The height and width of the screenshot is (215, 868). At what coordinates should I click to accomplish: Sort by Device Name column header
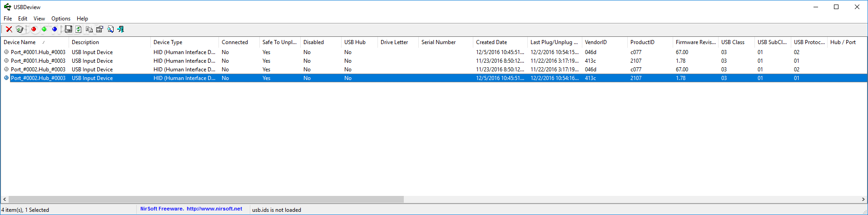35,42
